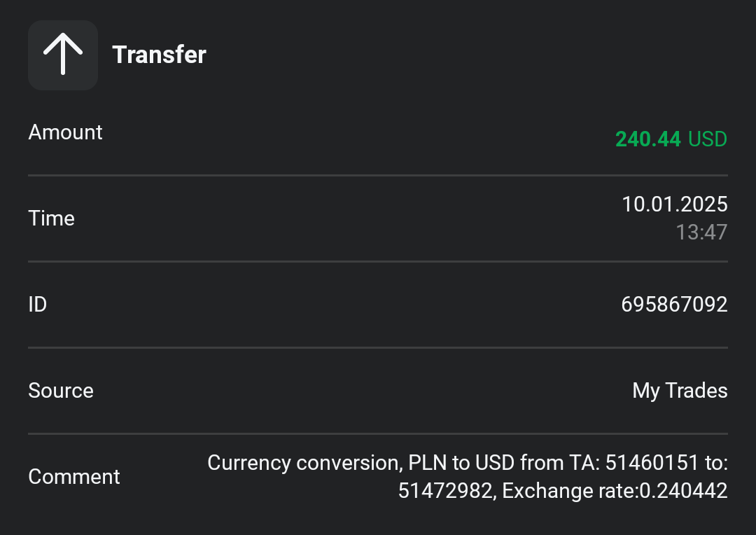Click the Time row label
Viewport: 756px width, 535px height.
(x=51, y=218)
